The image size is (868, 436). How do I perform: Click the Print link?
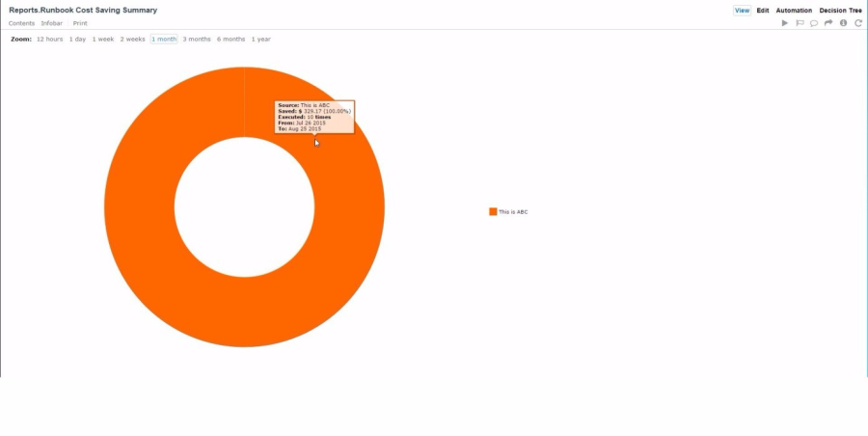80,23
